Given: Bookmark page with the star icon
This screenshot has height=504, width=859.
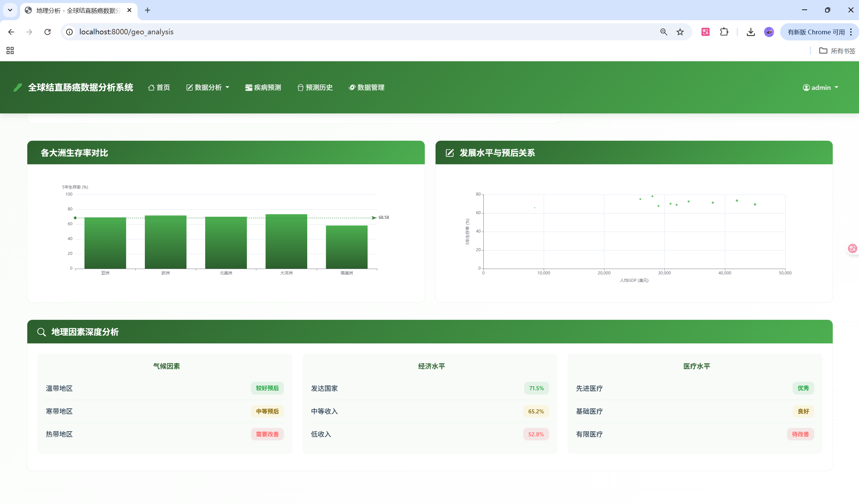Looking at the screenshot, I should [x=680, y=32].
